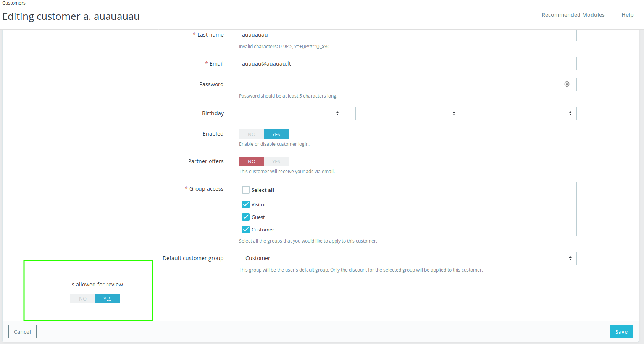
Task: Click the 'Enable or disable customer login.' hint
Action: [274, 144]
